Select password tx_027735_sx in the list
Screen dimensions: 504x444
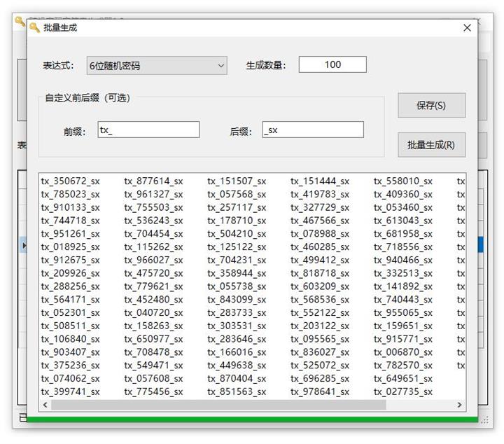[403, 392]
